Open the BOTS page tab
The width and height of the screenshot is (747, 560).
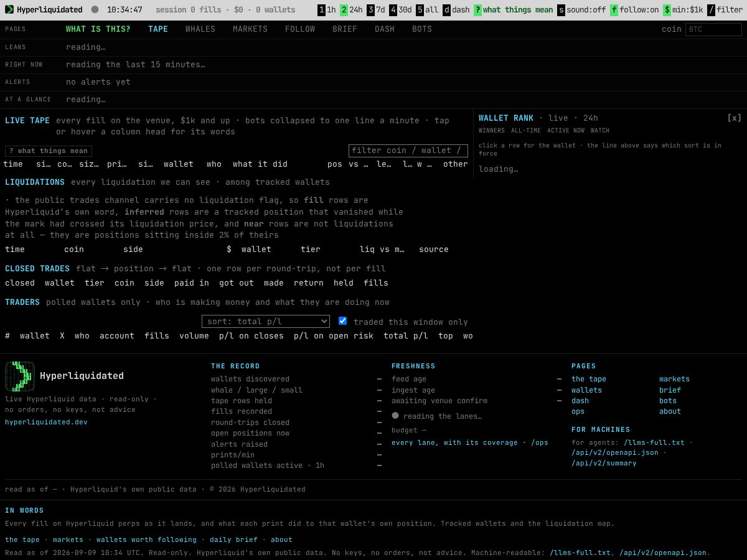coord(422,29)
